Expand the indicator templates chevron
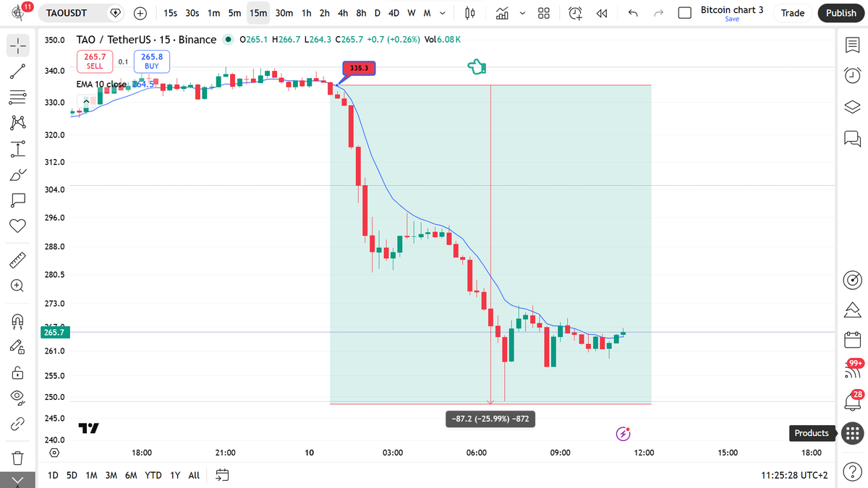 [522, 13]
